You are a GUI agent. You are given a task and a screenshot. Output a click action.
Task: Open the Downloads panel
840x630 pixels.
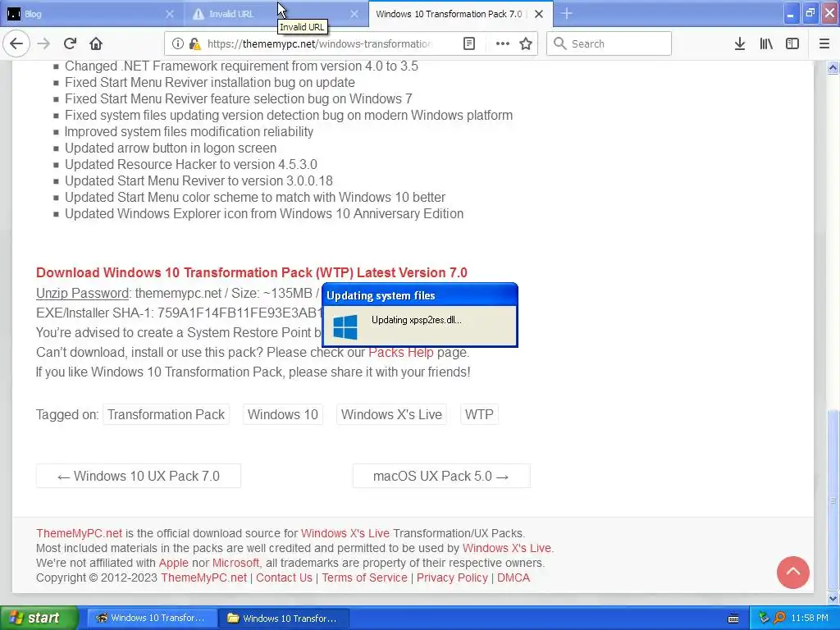pyautogui.click(x=740, y=44)
